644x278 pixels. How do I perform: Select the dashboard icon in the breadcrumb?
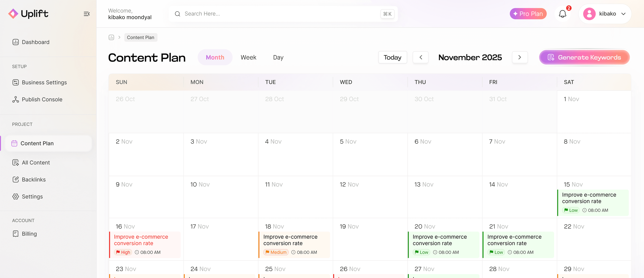111,37
